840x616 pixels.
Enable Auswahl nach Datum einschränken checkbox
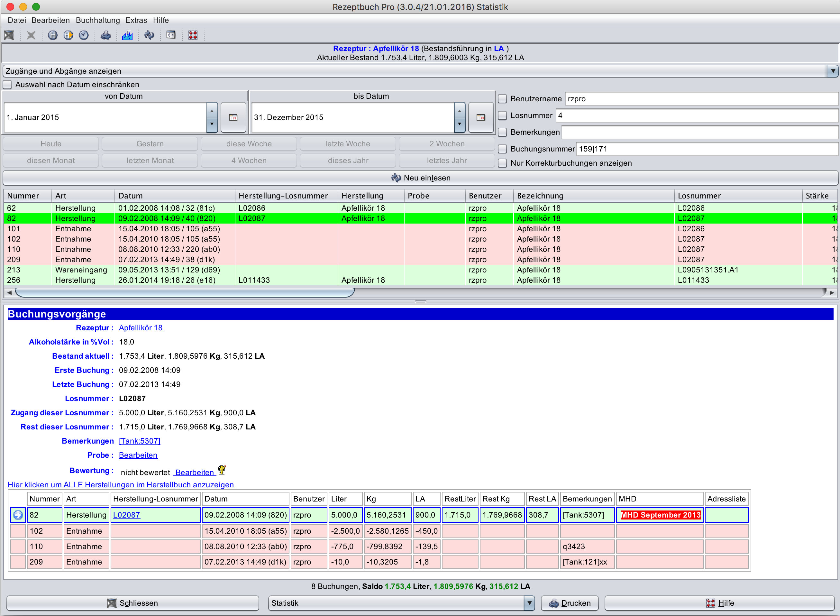8,85
